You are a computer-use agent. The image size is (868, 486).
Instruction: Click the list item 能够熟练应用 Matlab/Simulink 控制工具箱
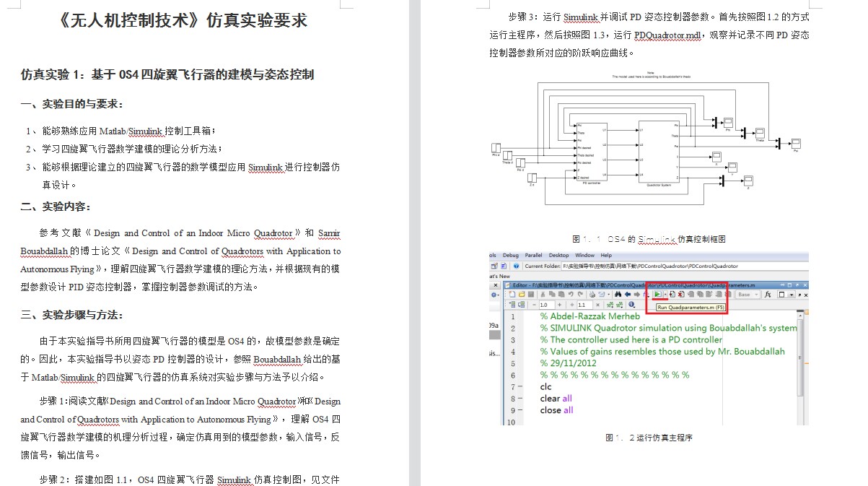point(128,131)
